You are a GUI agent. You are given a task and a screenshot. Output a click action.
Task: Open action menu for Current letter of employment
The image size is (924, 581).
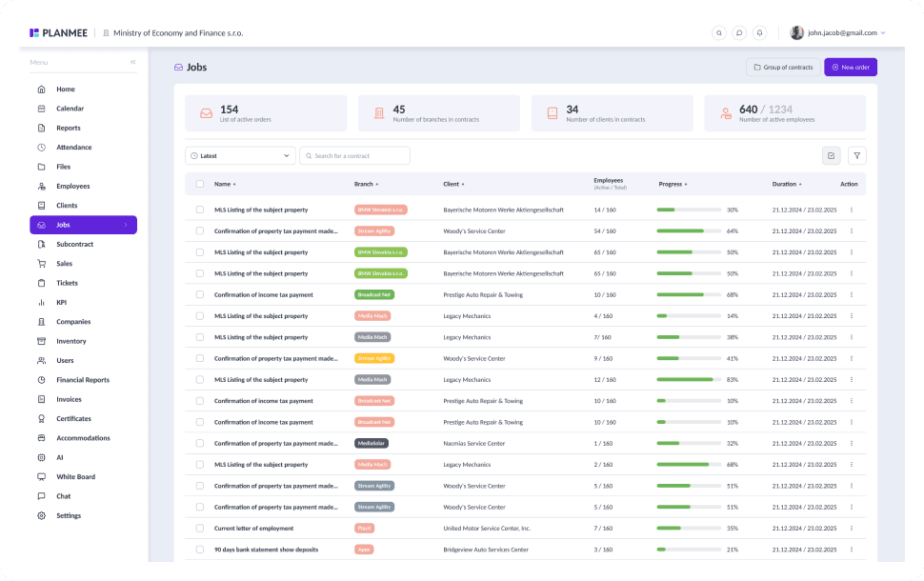pos(852,528)
